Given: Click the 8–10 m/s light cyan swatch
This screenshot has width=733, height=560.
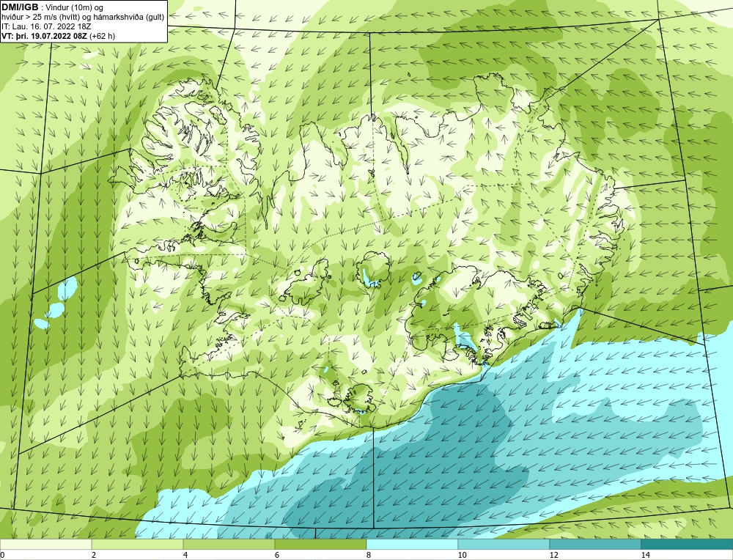Looking at the screenshot, I should click(412, 545).
